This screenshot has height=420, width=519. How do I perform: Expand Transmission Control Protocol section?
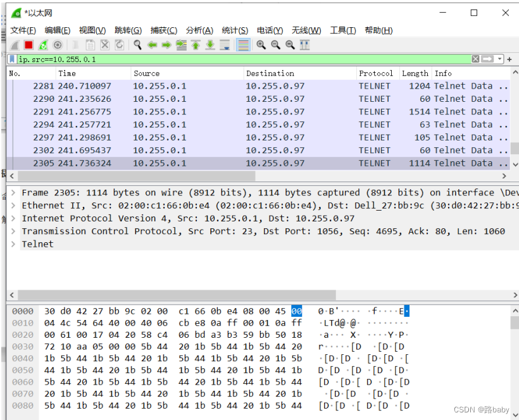pos(13,231)
